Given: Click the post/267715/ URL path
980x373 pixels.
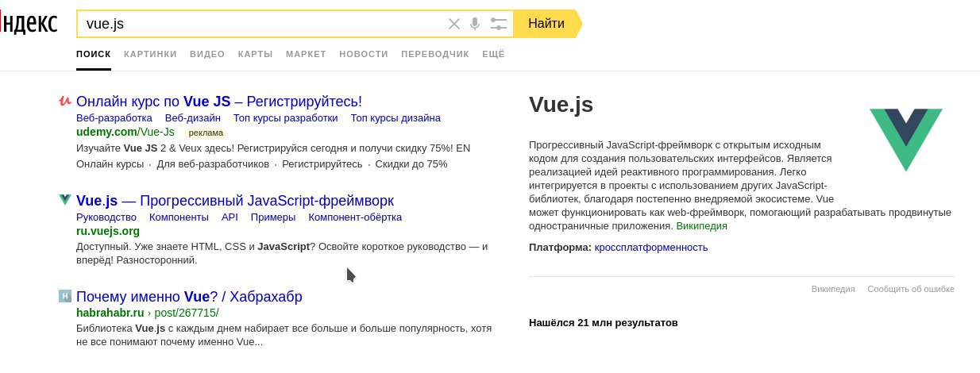Looking at the screenshot, I should point(186,313).
